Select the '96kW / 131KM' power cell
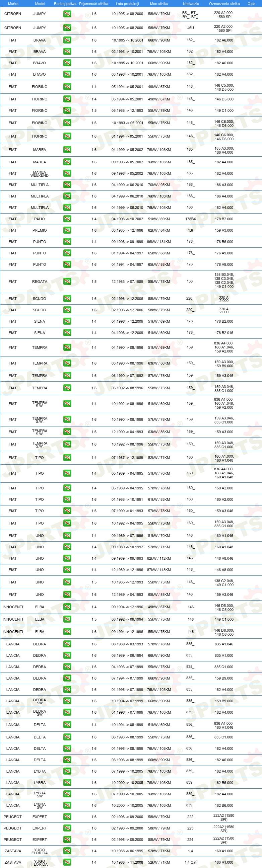Image resolution: width=262 pixels, height=868 pixels. click(x=159, y=242)
